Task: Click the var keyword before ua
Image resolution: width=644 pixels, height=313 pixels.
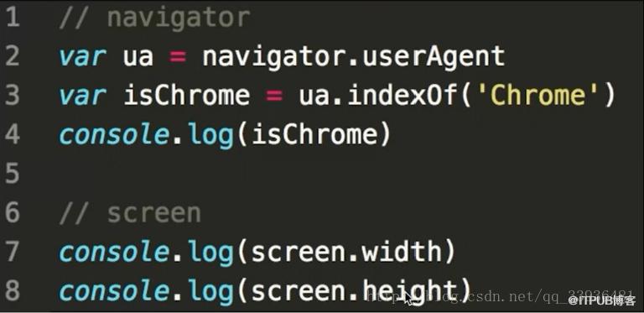Action: [x=82, y=57]
